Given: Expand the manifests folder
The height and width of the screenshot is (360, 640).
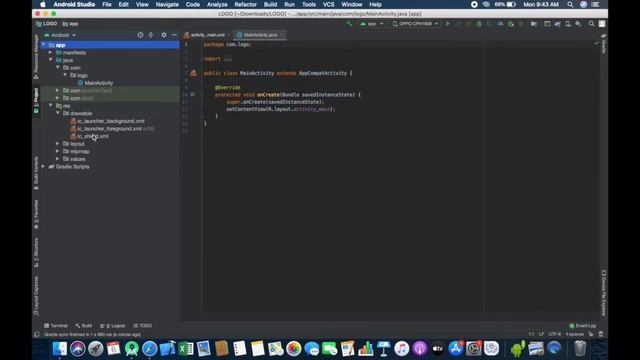Looking at the screenshot, I should [51, 53].
